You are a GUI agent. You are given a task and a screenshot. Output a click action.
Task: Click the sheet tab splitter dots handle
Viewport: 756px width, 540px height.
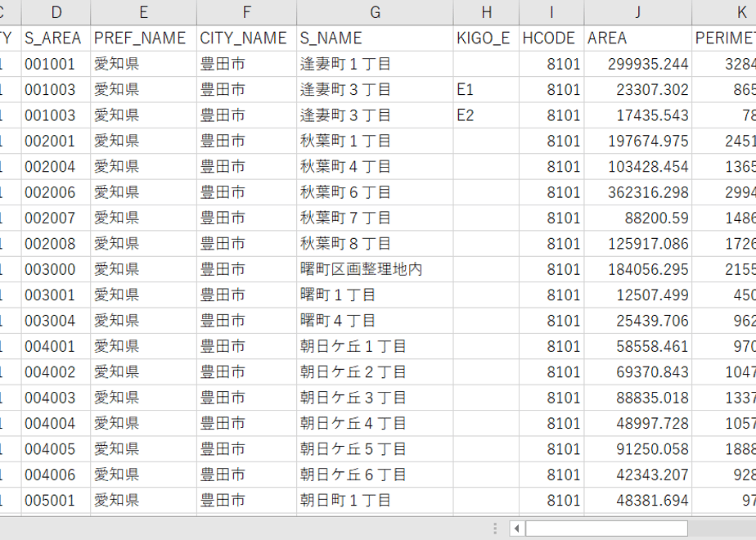[x=495, y=529]
